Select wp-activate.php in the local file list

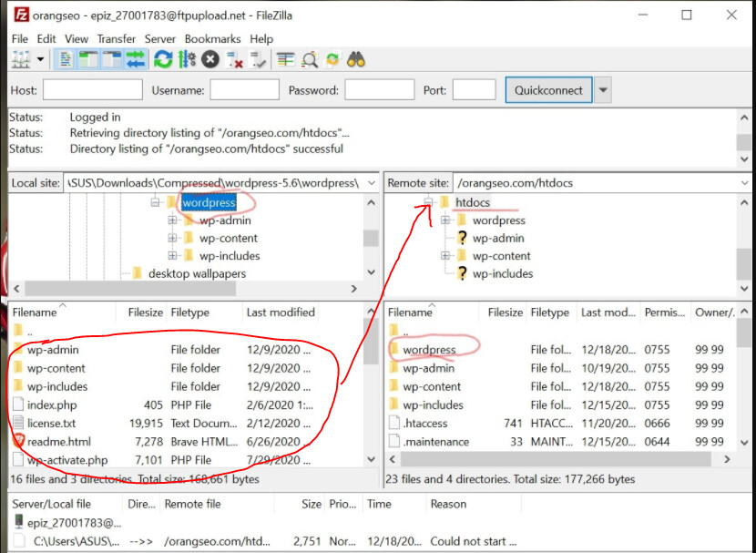(67, 460)
